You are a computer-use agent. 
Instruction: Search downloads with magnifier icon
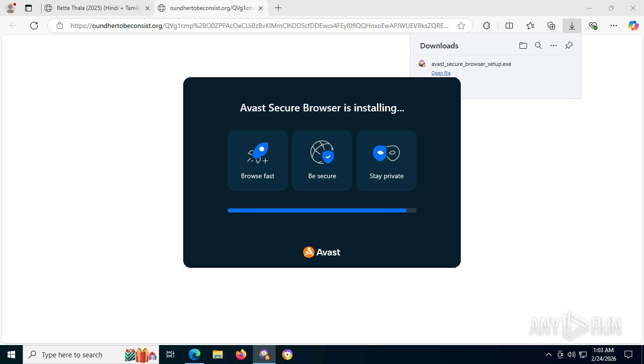538,45
